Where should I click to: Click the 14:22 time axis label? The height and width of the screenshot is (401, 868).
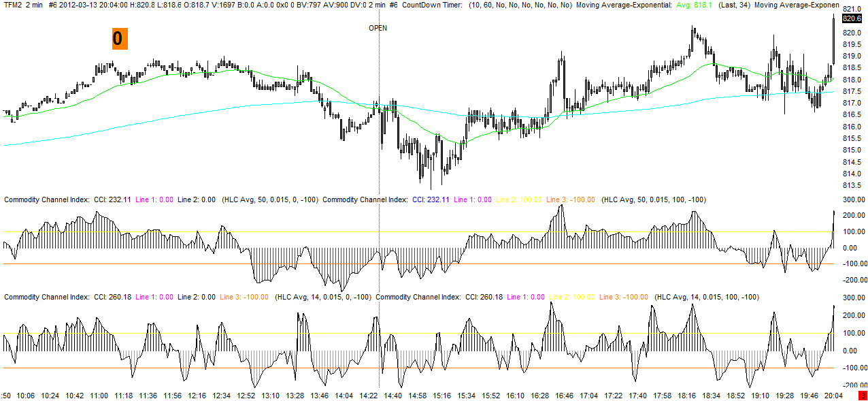pyautogui.click(x=368, y=396)
